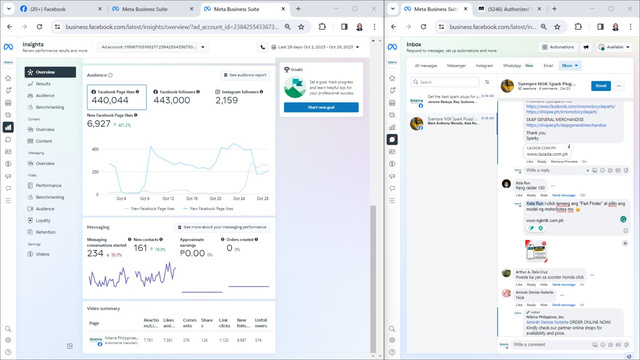Switch to Instagram tab in Inbox
This screenshot has height=360, width=640.
(x=484, y=66)
